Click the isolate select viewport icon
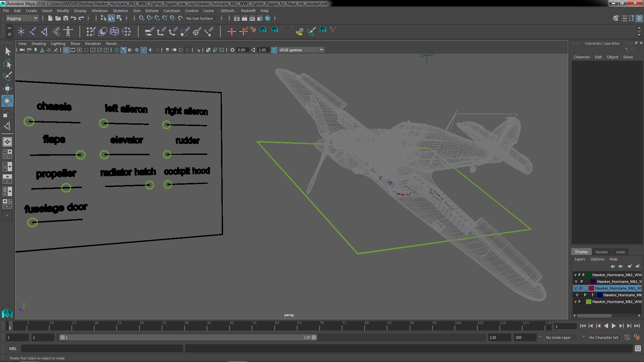The width and height of the screenshot is (644, 362). coord(198,50)
